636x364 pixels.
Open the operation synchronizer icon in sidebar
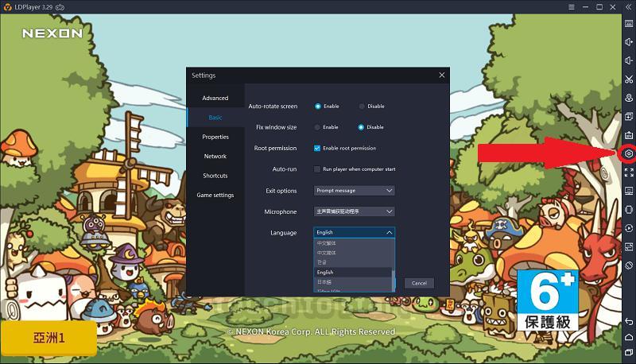pyautogui.click(x=629, y=247)
